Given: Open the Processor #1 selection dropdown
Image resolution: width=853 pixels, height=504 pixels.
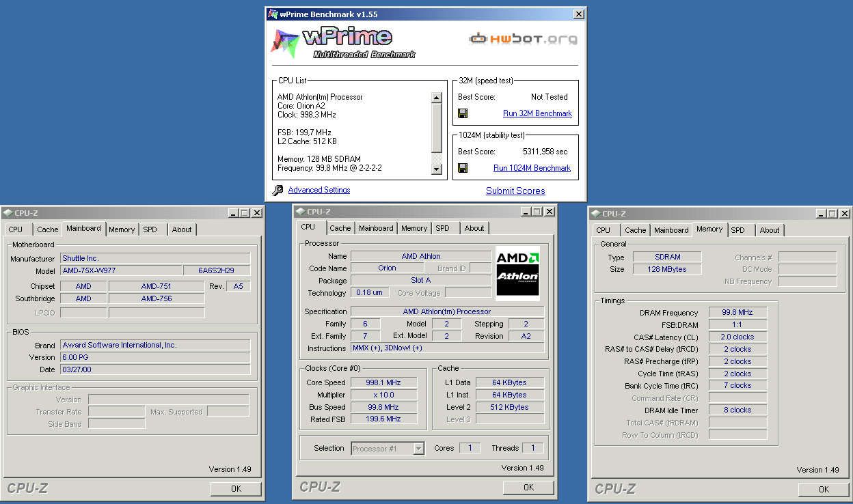Looking at the screenshot, I should 419,449.
